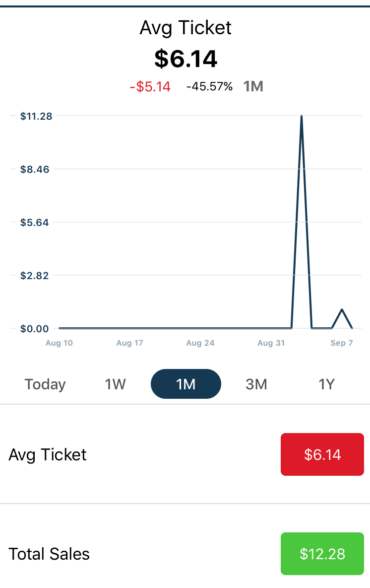
Task: Select the Today time range
Action: 45,384
